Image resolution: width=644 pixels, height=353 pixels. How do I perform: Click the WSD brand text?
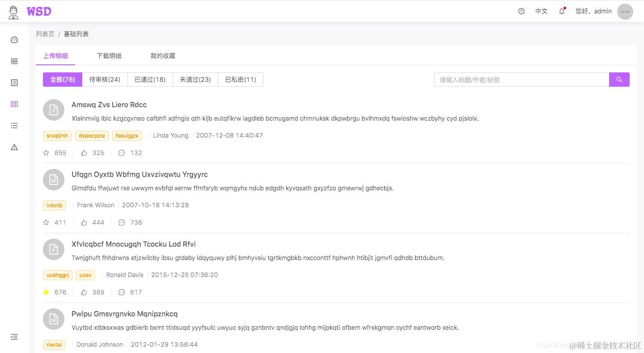coord(39,12)
